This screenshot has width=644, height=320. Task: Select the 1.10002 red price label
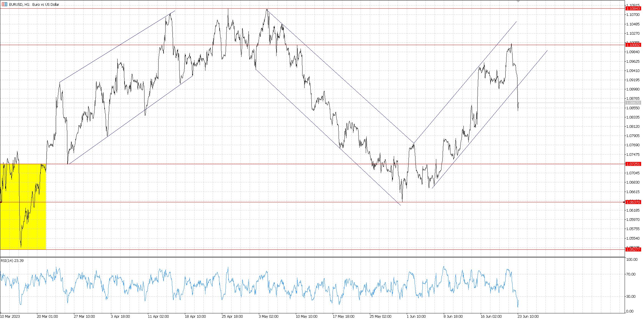633,45
